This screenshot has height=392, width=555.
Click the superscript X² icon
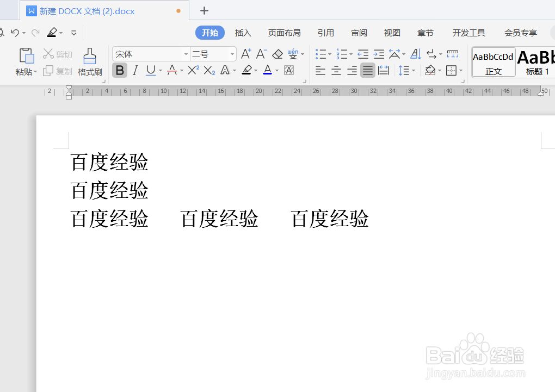click(x=193, y=70)
